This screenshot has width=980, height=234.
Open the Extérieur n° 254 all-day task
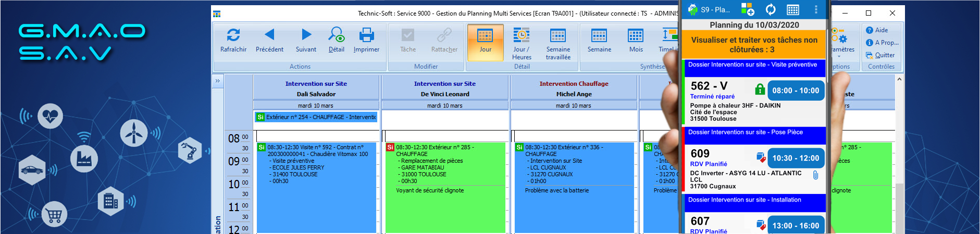pos(316,117)
